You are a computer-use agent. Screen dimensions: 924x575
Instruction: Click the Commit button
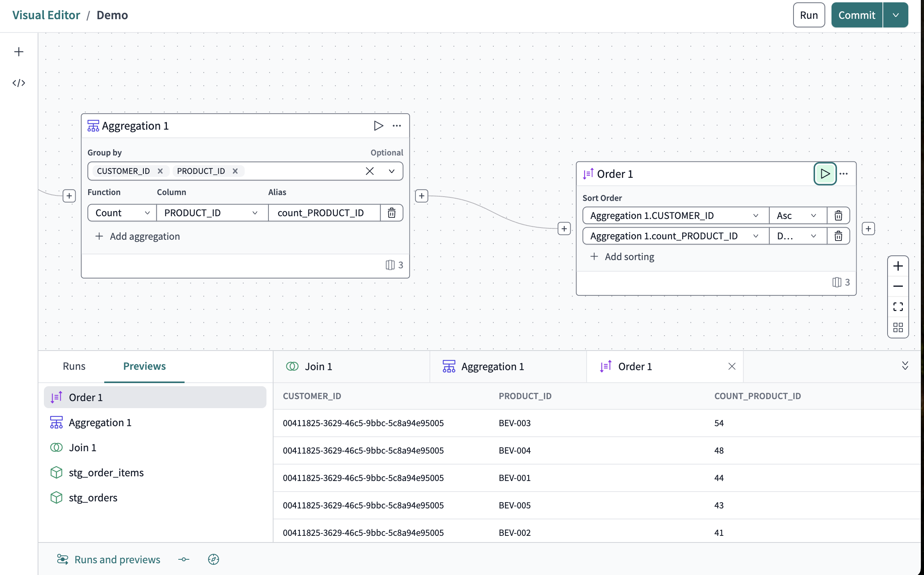tap(856, 15)
